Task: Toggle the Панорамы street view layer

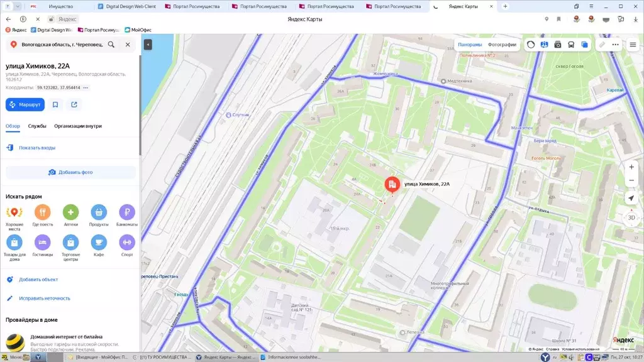Action: point(470,45)
